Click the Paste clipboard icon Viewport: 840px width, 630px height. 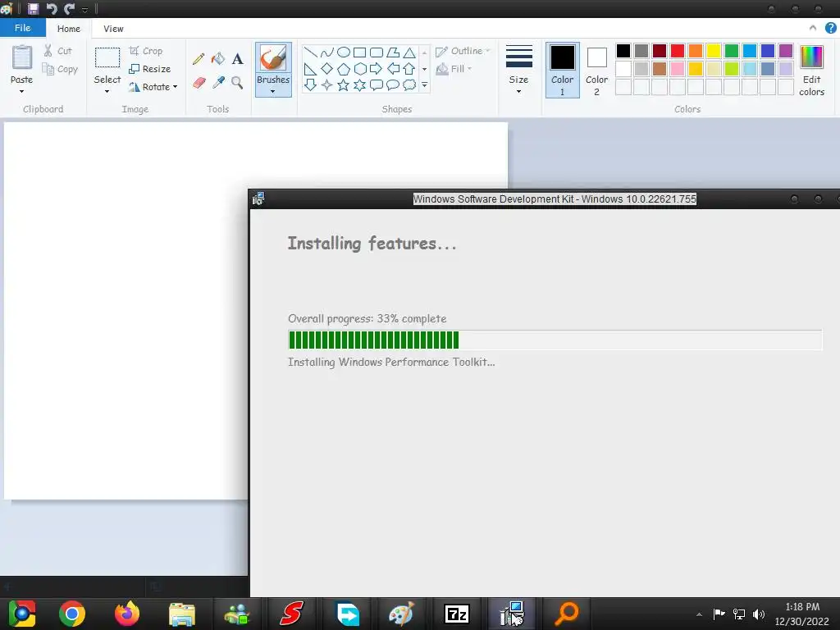coord(22,57)
